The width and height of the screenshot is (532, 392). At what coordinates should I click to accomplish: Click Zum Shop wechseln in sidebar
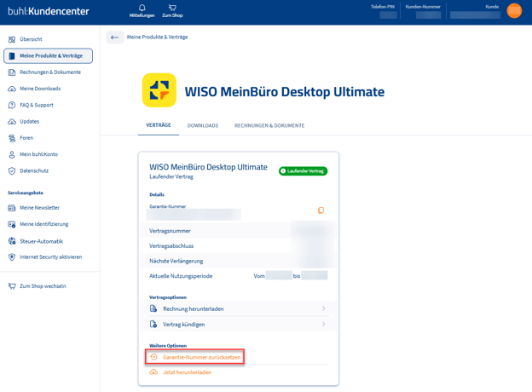(43, 286)
